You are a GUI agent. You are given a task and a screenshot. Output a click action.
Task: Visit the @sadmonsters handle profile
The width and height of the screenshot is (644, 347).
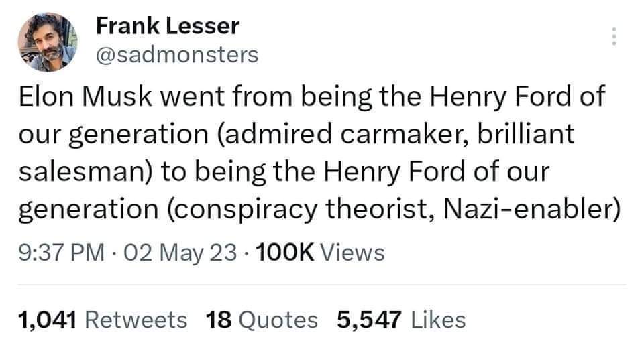coord(177,54)
